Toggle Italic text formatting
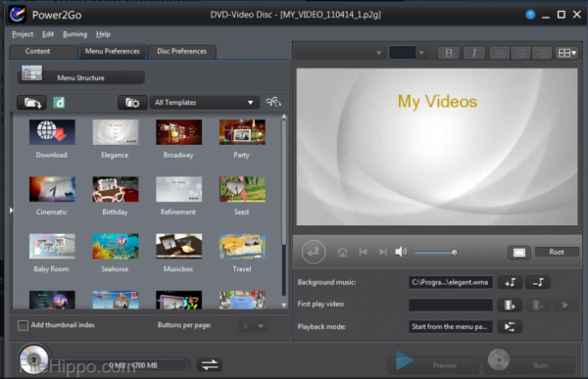588x379 pixels. (474, 53)
